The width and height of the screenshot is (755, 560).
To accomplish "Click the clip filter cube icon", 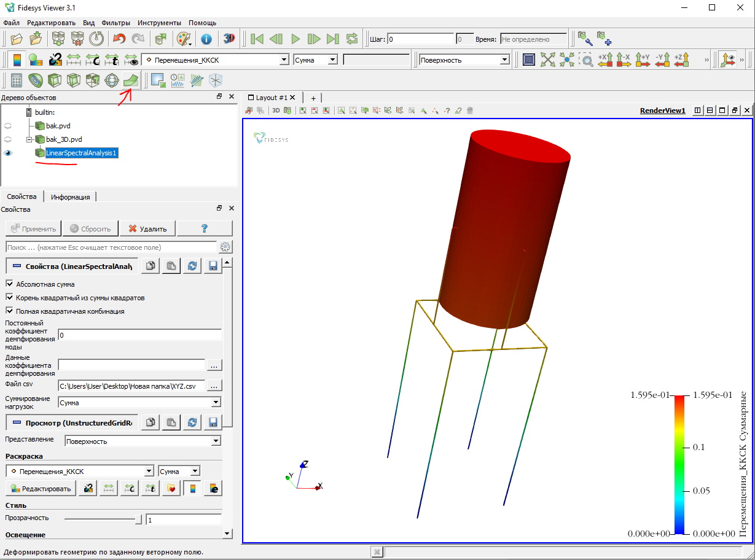I will [x=55, y=80].
